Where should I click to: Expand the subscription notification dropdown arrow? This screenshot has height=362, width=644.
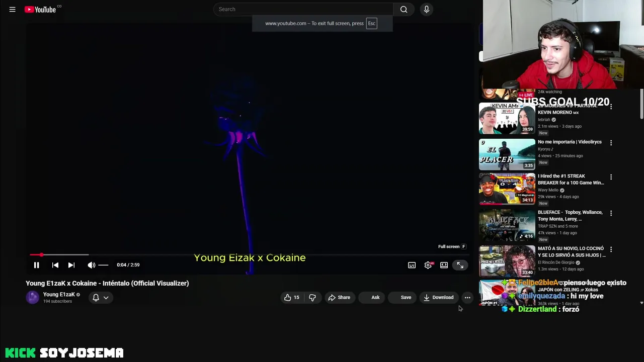click(106, 298)
